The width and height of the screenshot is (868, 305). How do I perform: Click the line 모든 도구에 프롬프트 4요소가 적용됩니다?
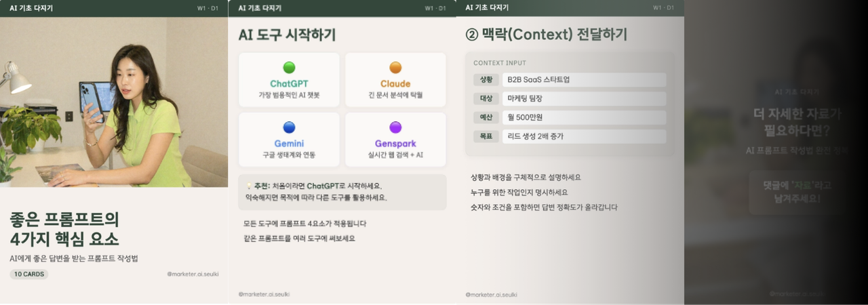click(304, 224)
